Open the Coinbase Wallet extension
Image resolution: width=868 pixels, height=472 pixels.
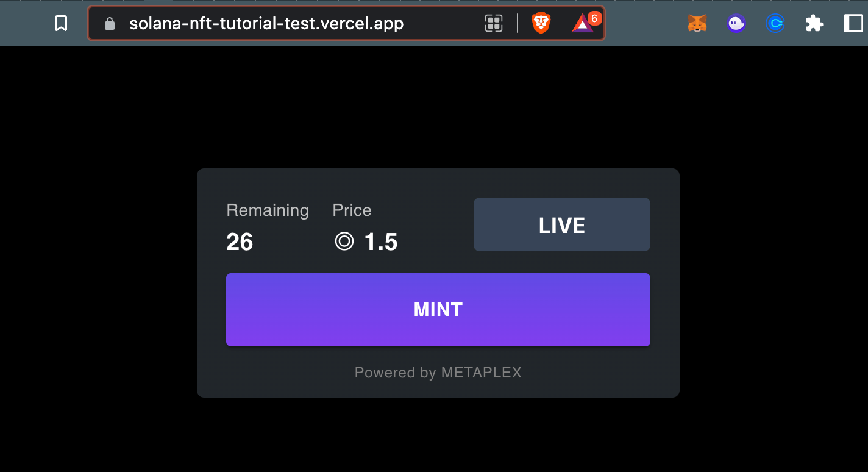click(775, 23)
